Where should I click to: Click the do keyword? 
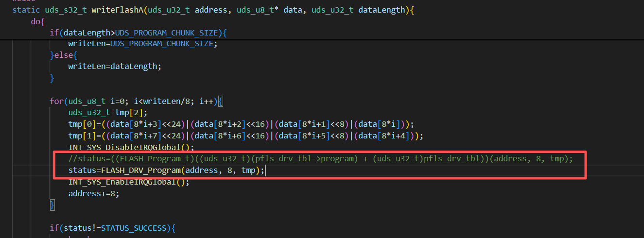coord(38,22)
